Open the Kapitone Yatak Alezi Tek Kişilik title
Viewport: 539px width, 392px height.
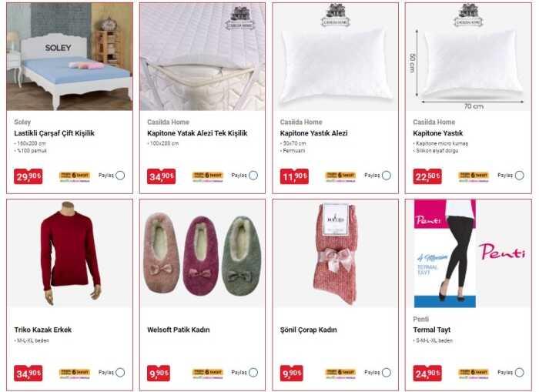[197, 133]
